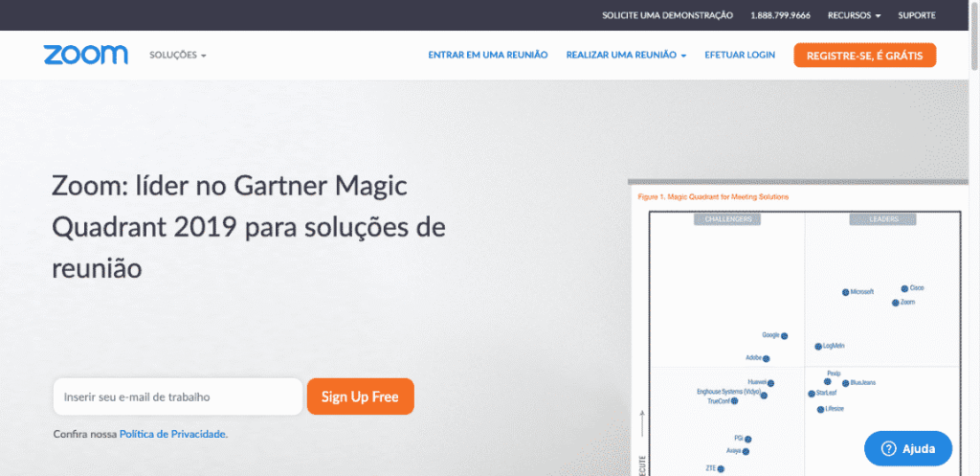Image resolution: width=980 pixels, height=476 pixels.
Task: Click the Cisco dot in the quadrant chart
Action: pos(904,288)
